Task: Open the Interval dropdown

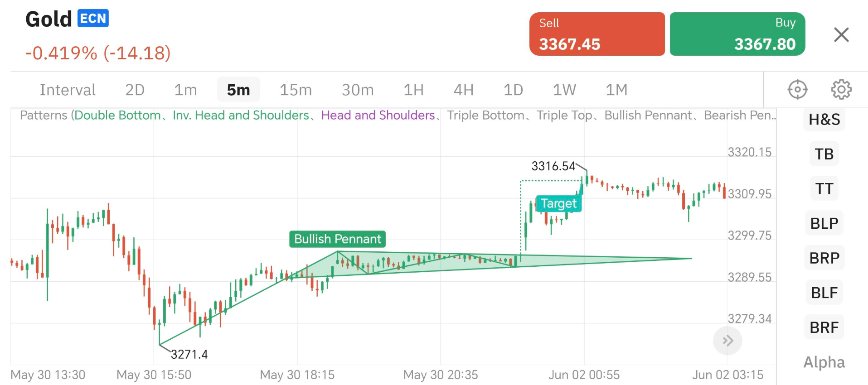Action: click(68, 89)
